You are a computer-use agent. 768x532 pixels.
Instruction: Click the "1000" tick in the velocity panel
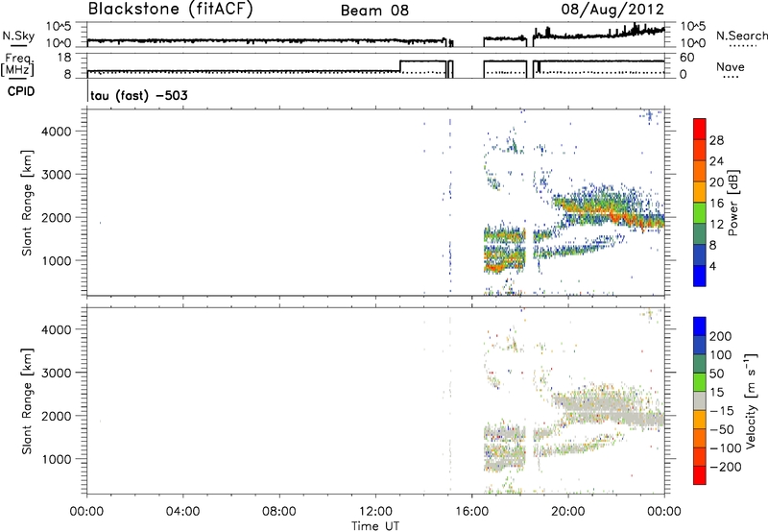pos(57,459)
